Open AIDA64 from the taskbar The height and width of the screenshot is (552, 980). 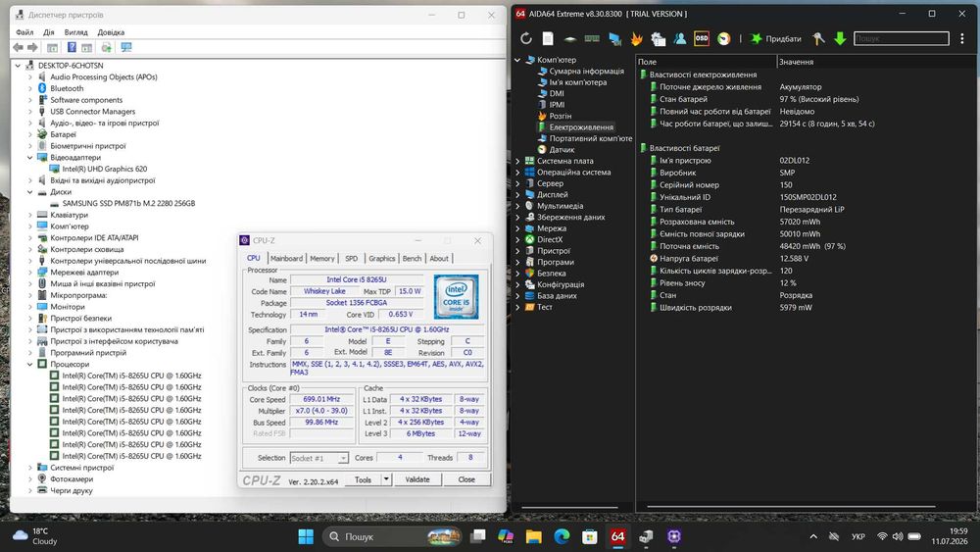click(x=617, y=536)
